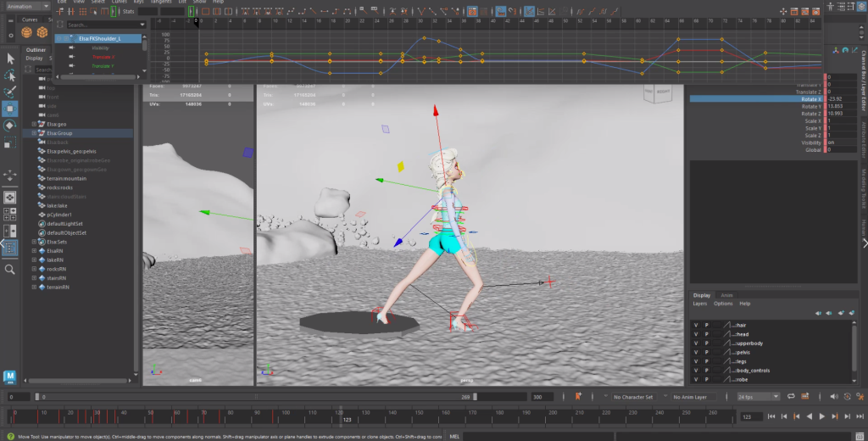Screen dimensions: 868x441
Task: Expand the Elsa:geo node in Outliner
Action: click(34, 124)
